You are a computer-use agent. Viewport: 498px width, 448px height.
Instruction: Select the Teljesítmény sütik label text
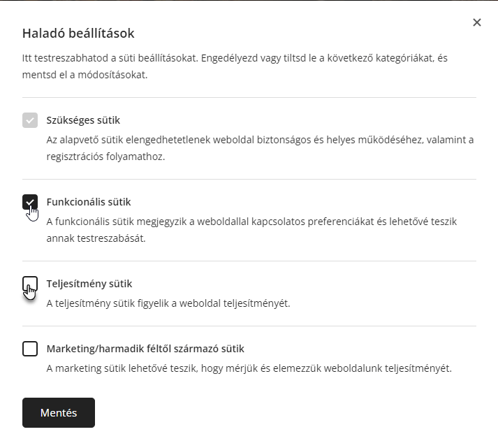pyautogui.click(x=89, y=284)
